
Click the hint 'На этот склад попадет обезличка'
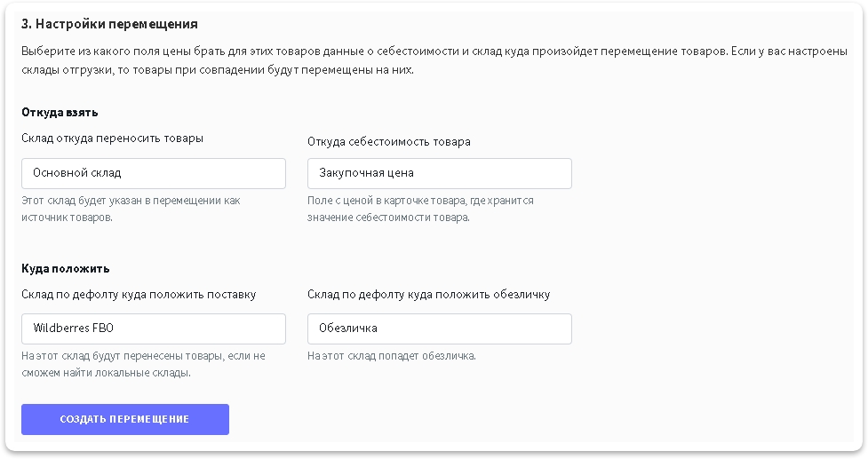pyautogui.click(x=392, y=356)
